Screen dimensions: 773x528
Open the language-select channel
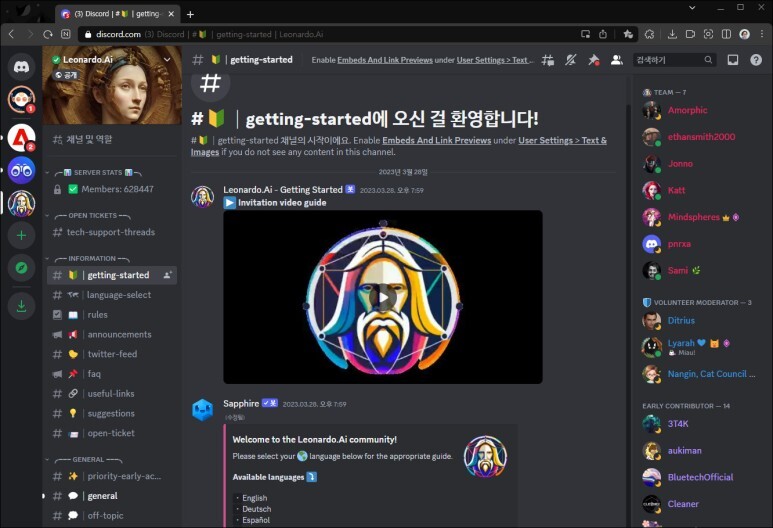[x=112, y=295]
